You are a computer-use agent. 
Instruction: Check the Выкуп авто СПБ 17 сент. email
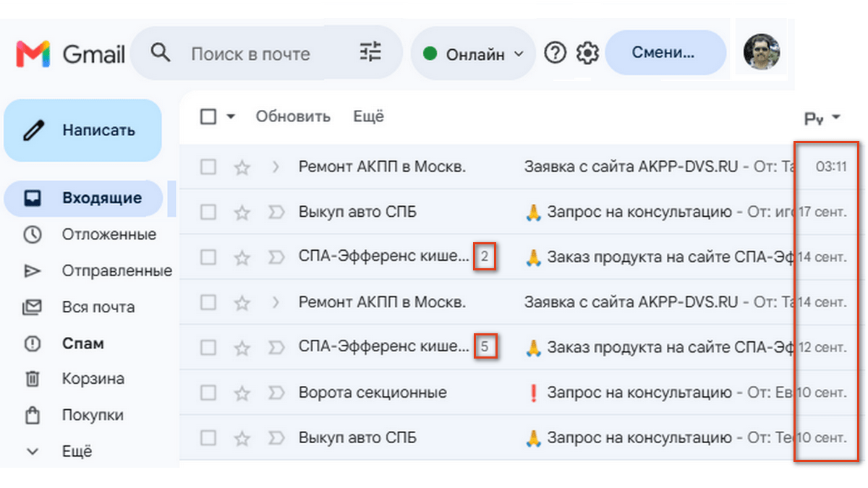(x=208, y=213)
